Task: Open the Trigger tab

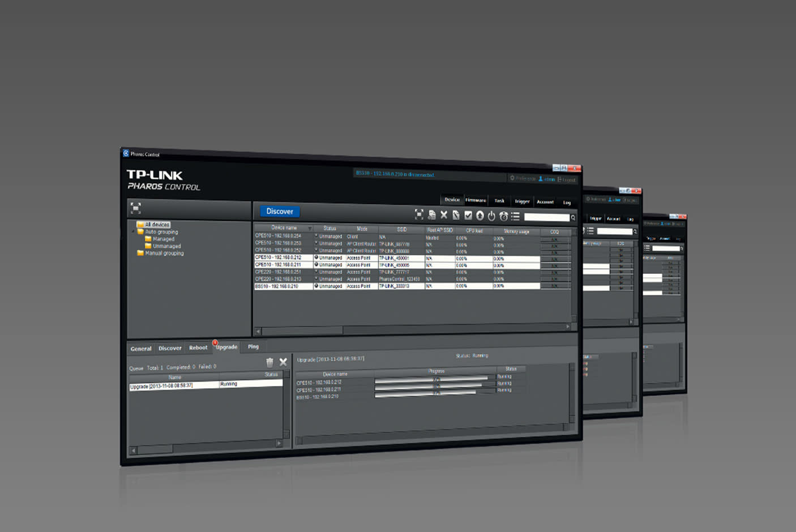Action: click(x=522, y=201)
